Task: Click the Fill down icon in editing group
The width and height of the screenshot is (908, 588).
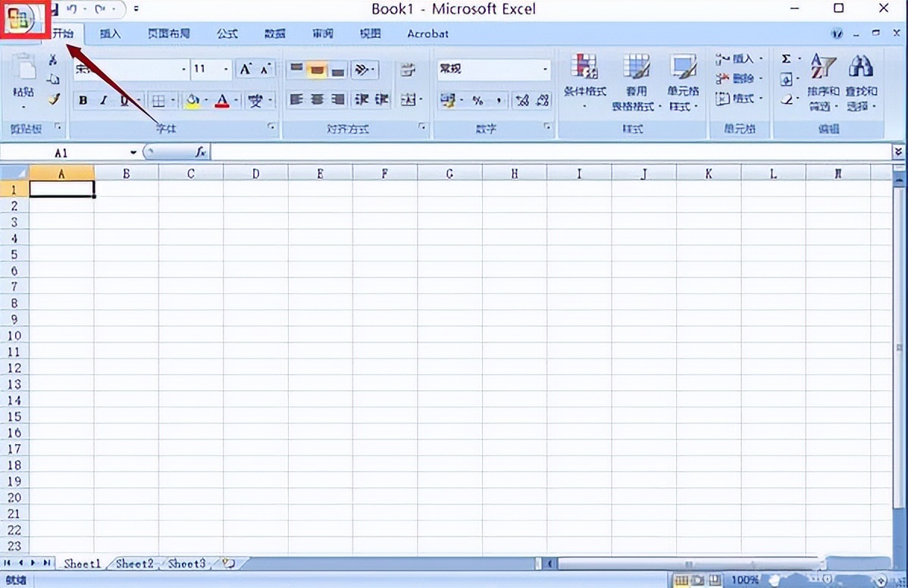Action: pyautogui.click(x=786, y=80)
